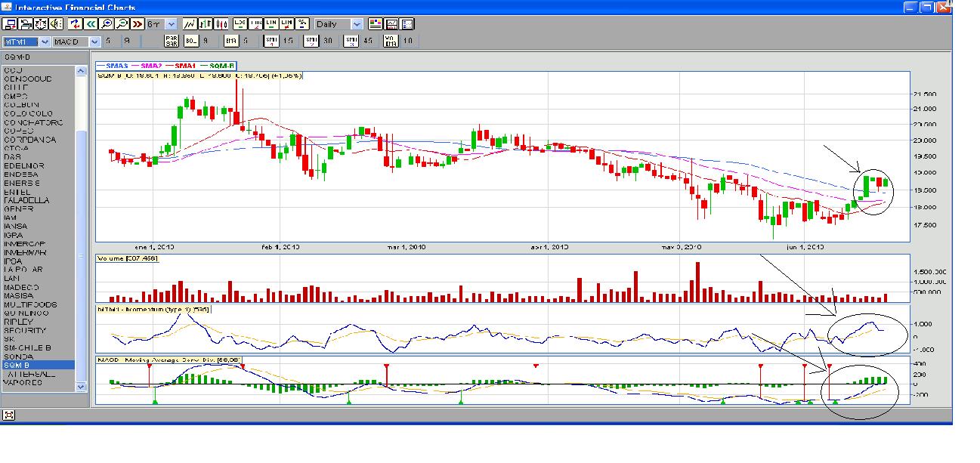Image resolution: width=980 pixels, height=463 pixels.
Task: Toggle the EMA overlay button
Action: pos(231,42)
